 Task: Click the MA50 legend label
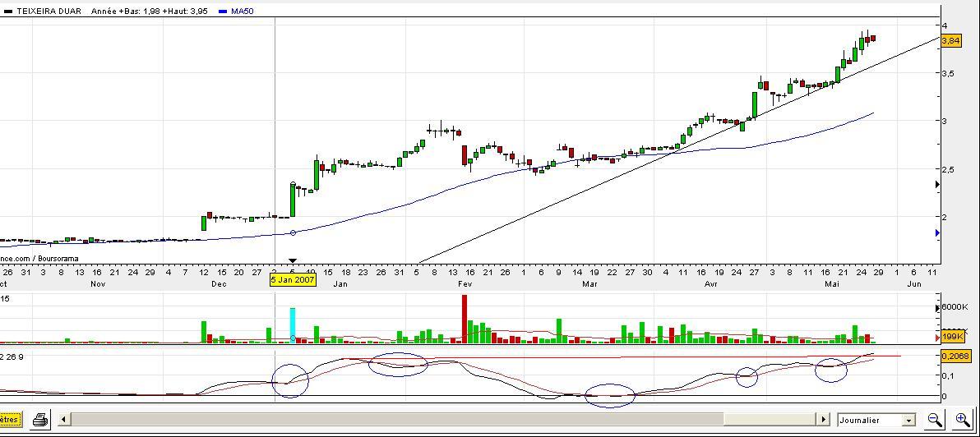click(x=242, y=11)
